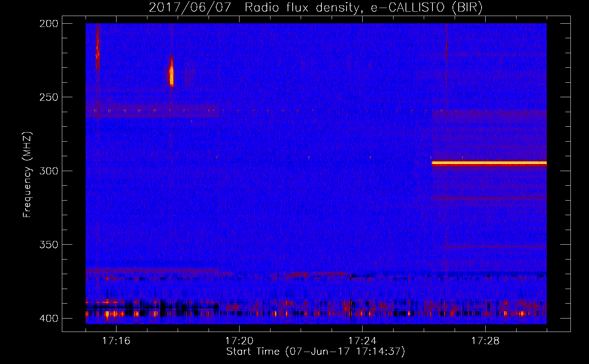Click the 17:28 time tick label
The image size is (589, 364).
(x=485, y=341)
